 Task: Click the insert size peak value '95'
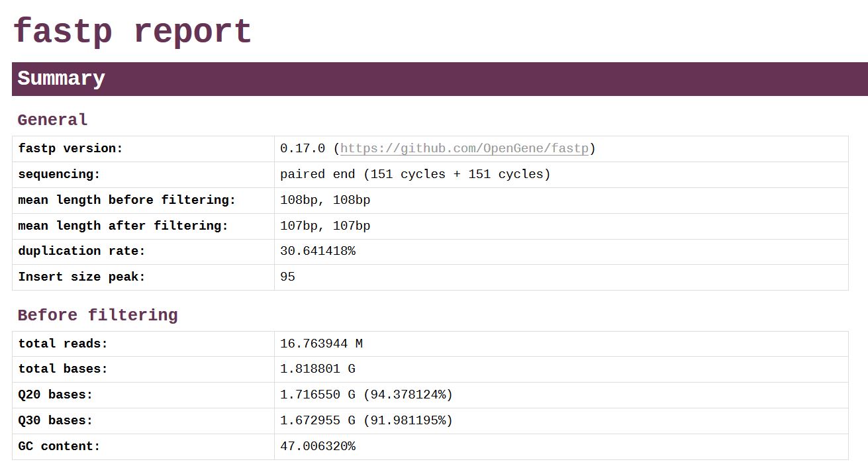pyautogui.click(x=287, y=277)
